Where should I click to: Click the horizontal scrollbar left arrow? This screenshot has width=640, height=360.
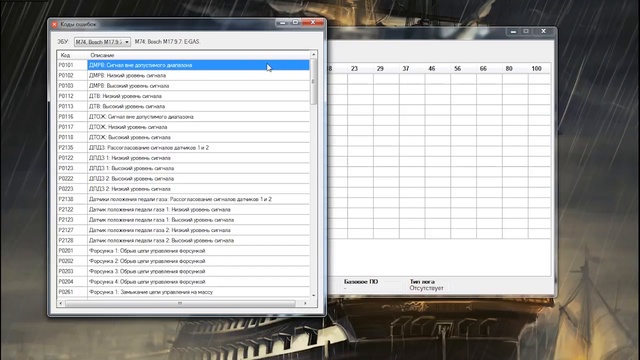61,303
